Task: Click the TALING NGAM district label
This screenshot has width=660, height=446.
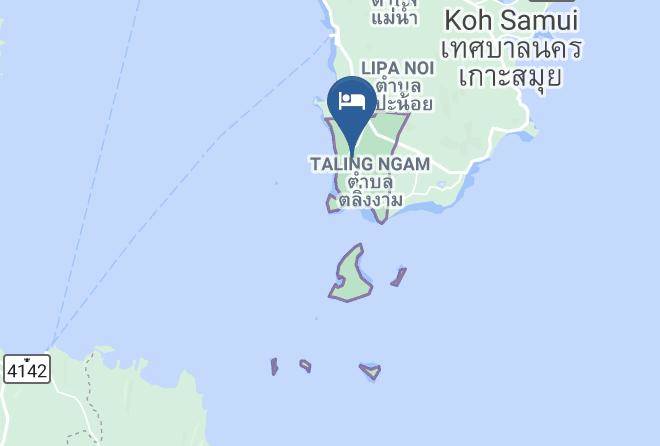Action: 370,164
